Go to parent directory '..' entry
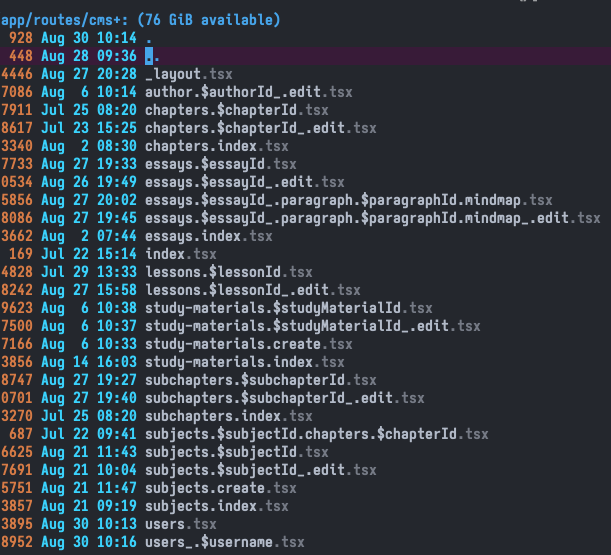Viewport: 611px width, 555px height. tap(150, 55)
